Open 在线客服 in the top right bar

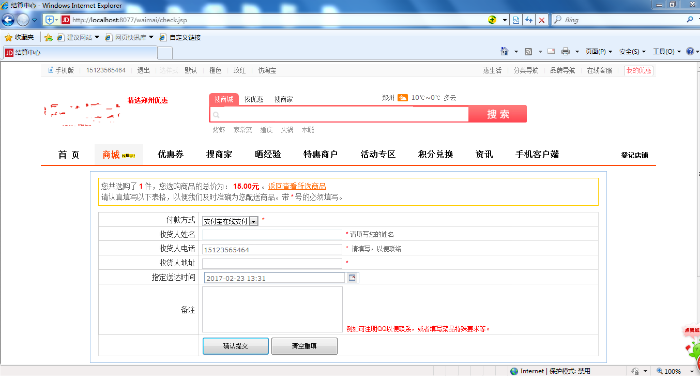pos(599,71)
